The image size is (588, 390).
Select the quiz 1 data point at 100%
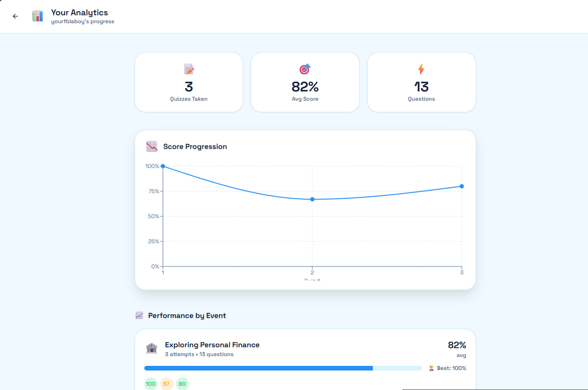pyautogui.click(x=163, y=166)
